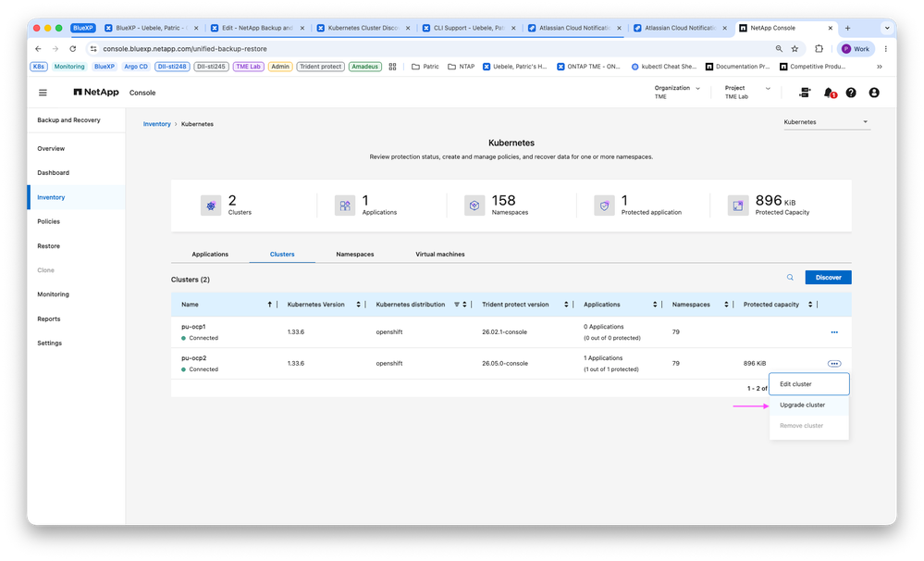Sort by the Name column arrow
Image resolution: width=924 pixels, height=561 pixels.
click(x=270, y=305)
